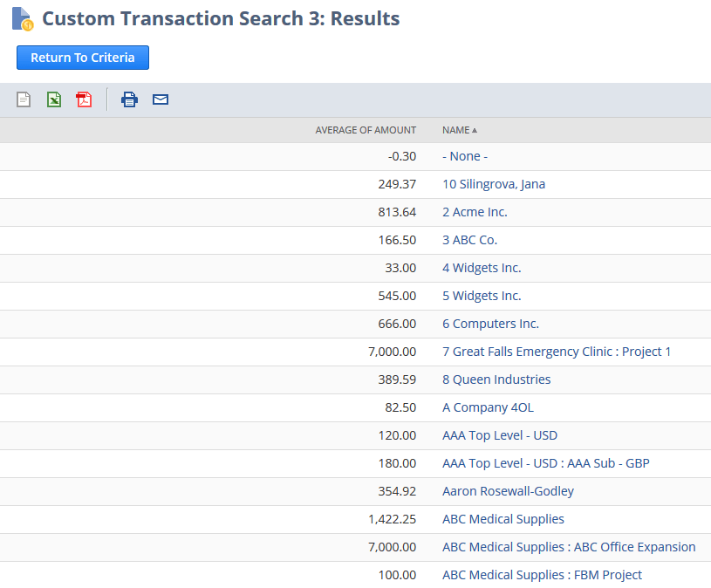Viewport: 711px width, 588px height.
Task: Select the 82.50 amount cell
Action: pyautogui.click(x=400, y=407)
